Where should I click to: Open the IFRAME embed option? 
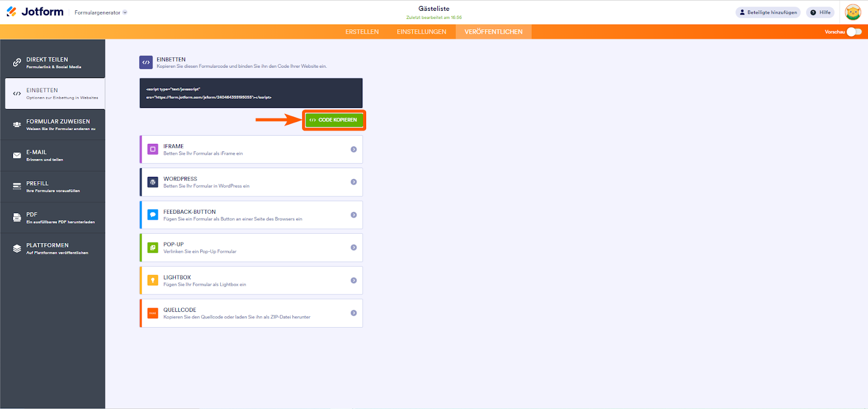click(x=251, y=149)
